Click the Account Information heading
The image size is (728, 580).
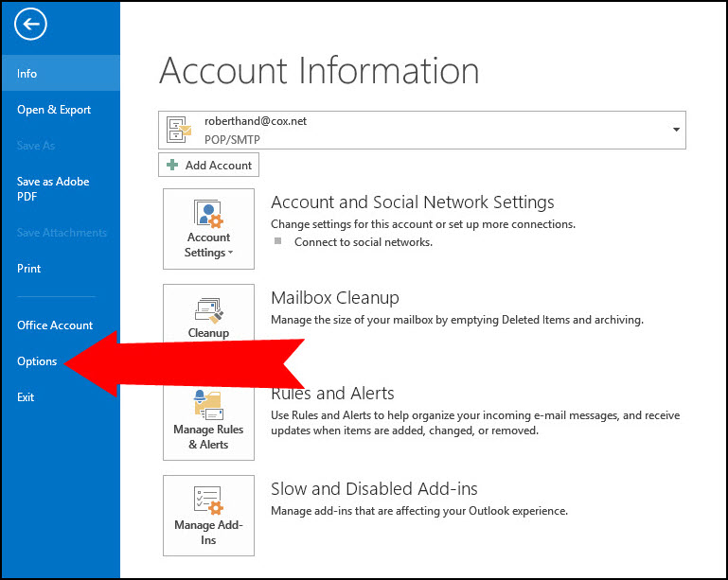coord(319,71)
